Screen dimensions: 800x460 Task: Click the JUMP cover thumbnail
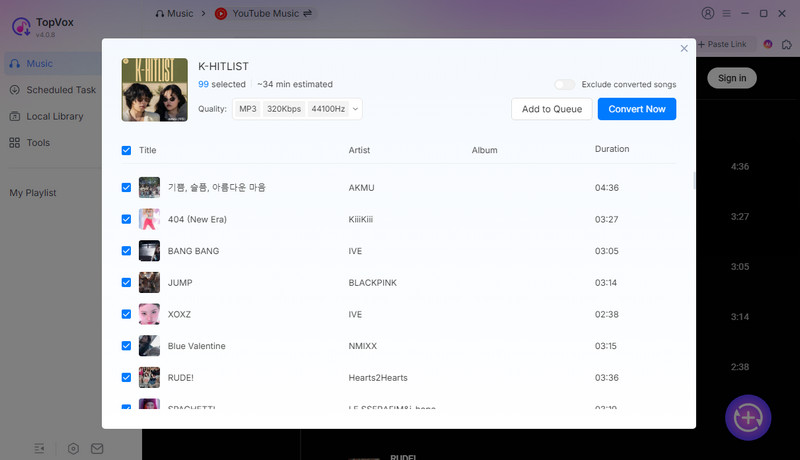[149, 283]
